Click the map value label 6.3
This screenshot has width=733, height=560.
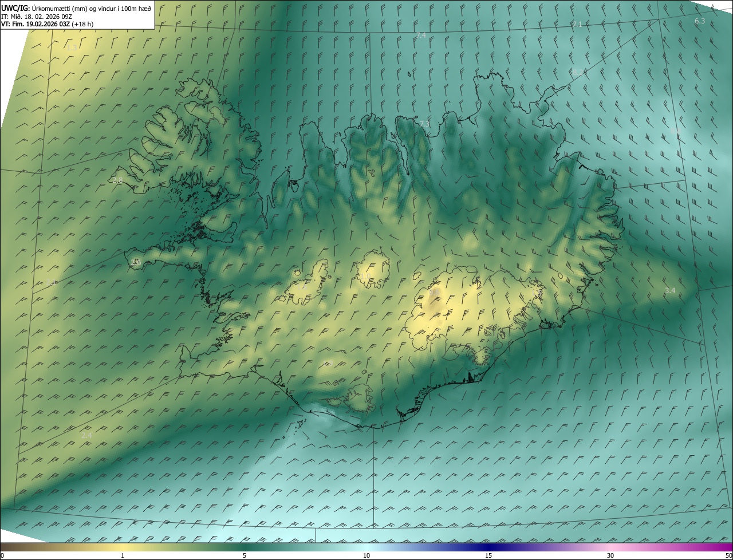click(700, 21)
